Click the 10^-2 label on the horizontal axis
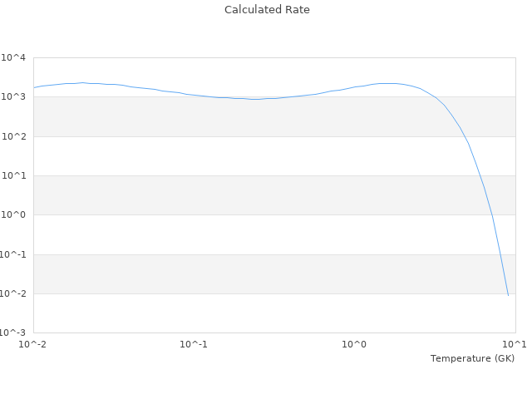This screenshot has height=399, width=532. click(33, 344)
